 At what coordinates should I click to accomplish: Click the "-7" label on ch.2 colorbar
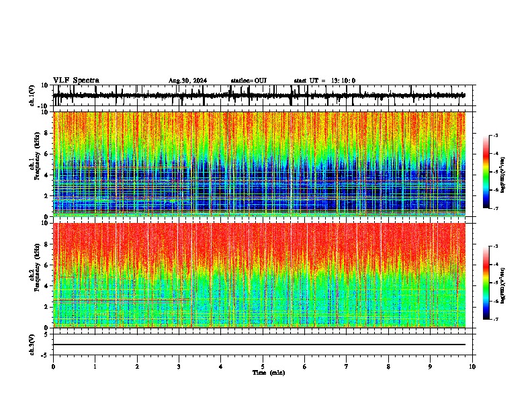(495, 319)
